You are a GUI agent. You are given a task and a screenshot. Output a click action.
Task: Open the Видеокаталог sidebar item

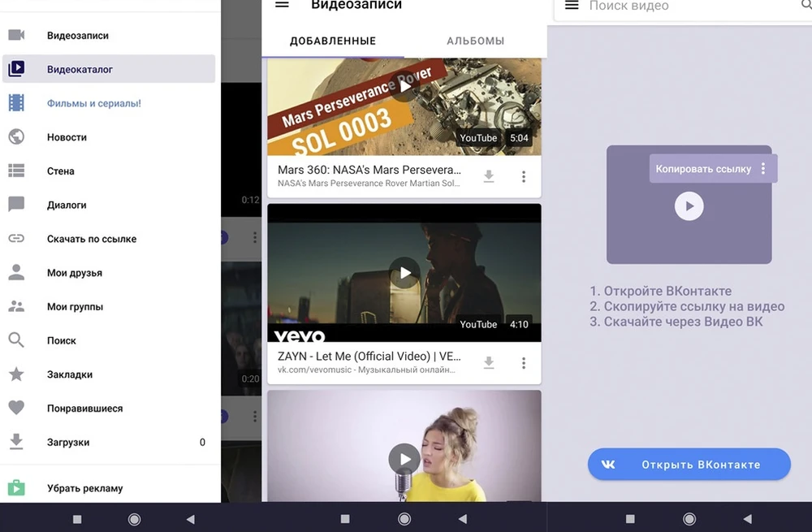[x=109, y=69]
